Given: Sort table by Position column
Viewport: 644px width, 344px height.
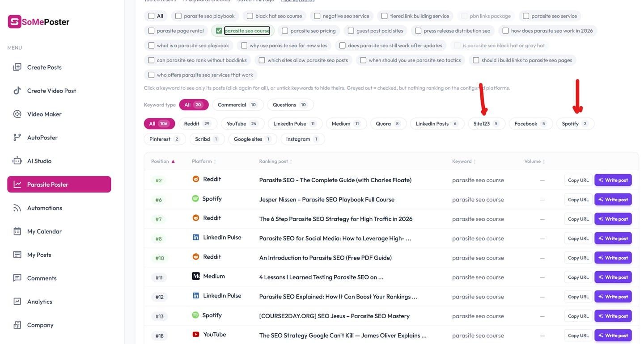Looking at the screenshot, I should [x=163, y=161].
